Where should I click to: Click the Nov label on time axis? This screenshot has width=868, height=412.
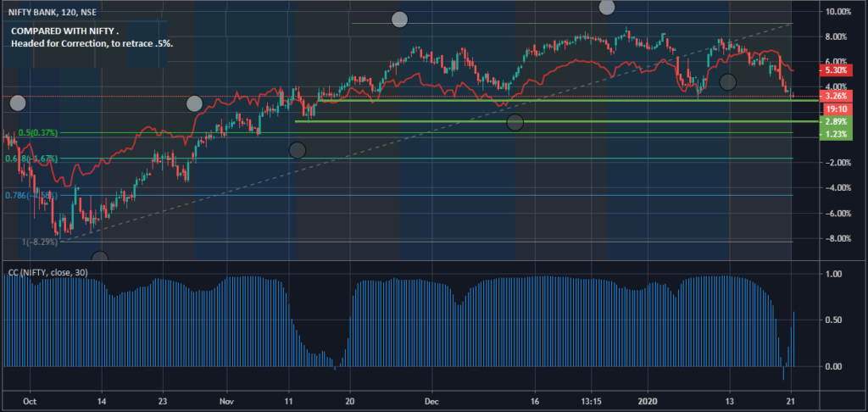point(226,400)
